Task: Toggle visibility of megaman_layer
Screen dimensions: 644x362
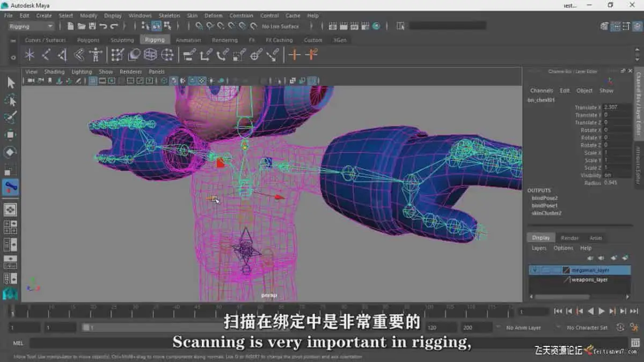Action: pyautogui.click(x=534, y=270)
